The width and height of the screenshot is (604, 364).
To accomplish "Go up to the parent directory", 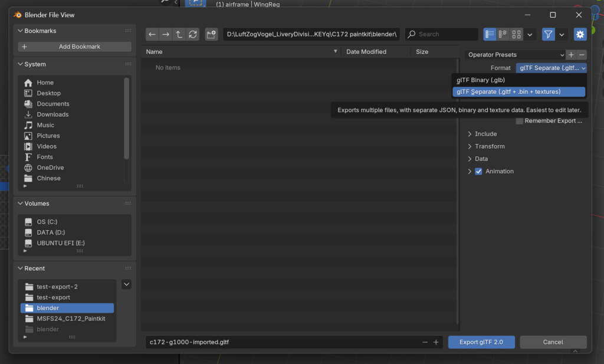I will [179, 35].
